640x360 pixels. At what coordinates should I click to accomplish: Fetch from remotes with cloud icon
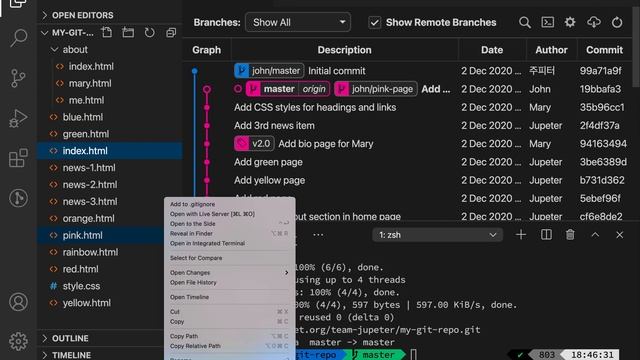pyautogui.click(x=593, y=22)
